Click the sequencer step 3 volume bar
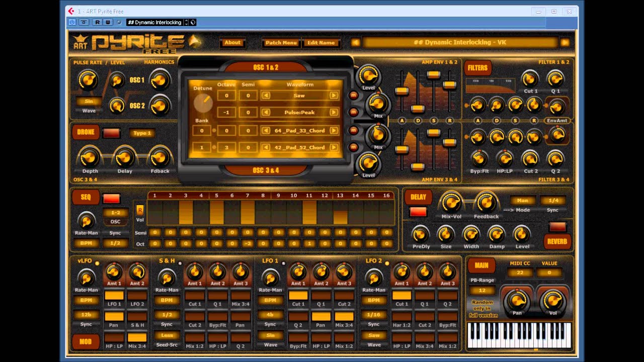 [x=186, y=213]
